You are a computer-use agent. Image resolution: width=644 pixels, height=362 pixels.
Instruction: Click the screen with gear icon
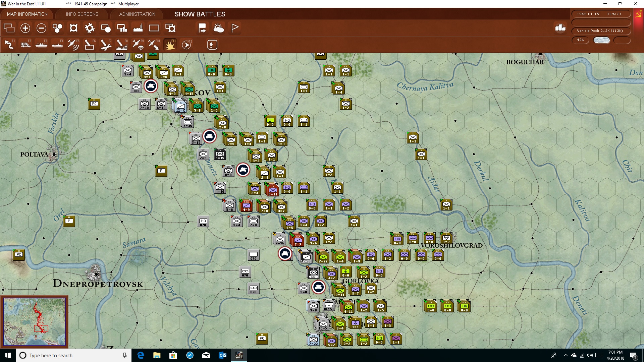[x=170, y=28]
